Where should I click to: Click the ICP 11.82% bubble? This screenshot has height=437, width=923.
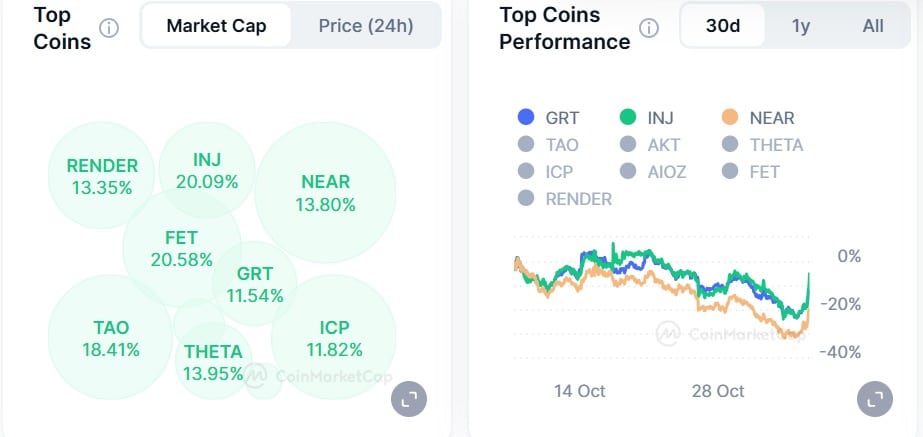pyautogui.click(x=334, y=338)
